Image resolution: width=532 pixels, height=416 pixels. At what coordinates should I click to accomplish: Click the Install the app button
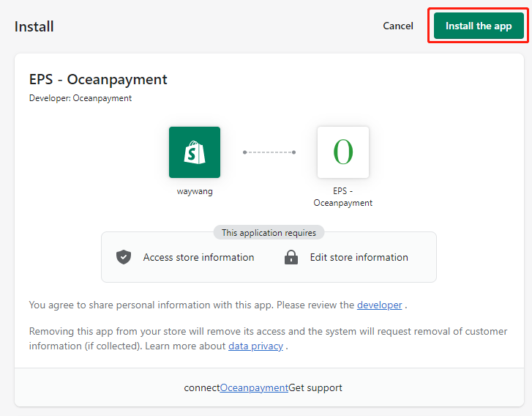click(479, 26)
